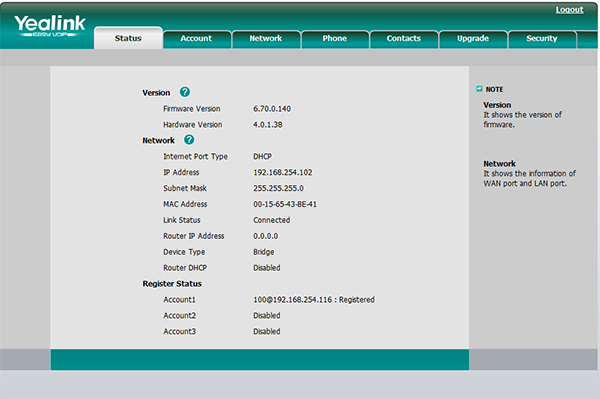Open the Security tab
The width and height of the screenshot is (600, 399).
pos(542,39)
